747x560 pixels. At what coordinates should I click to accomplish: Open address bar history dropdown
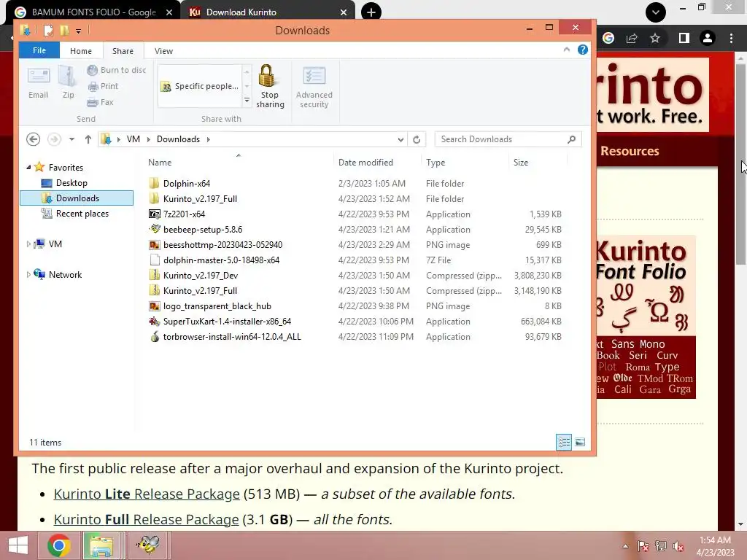[400, 139]
